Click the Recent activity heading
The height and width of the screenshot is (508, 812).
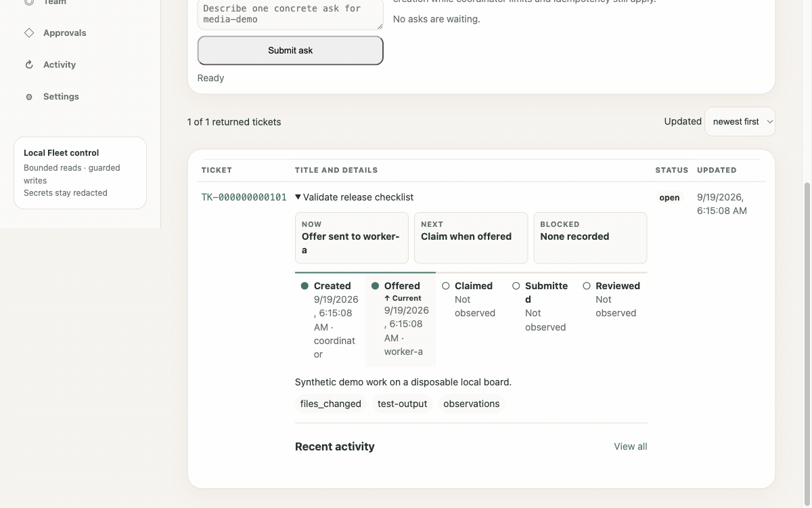pos(335,446)
